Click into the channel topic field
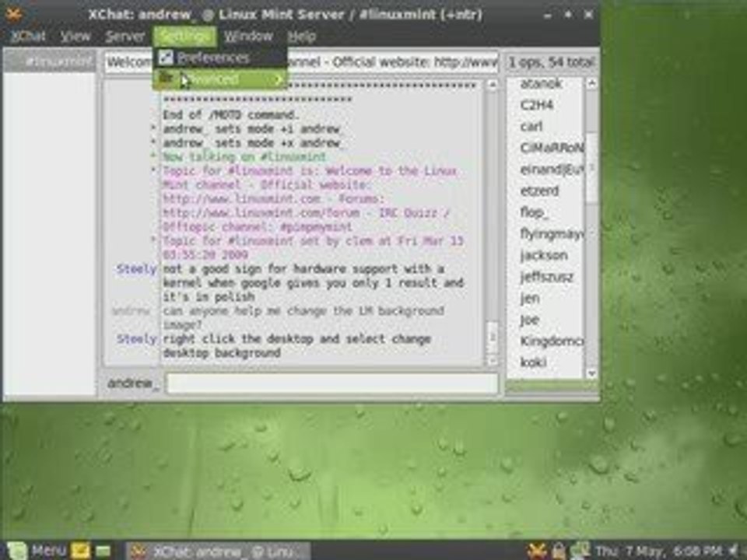Screen dimensions: 747x560 point(301,62)
